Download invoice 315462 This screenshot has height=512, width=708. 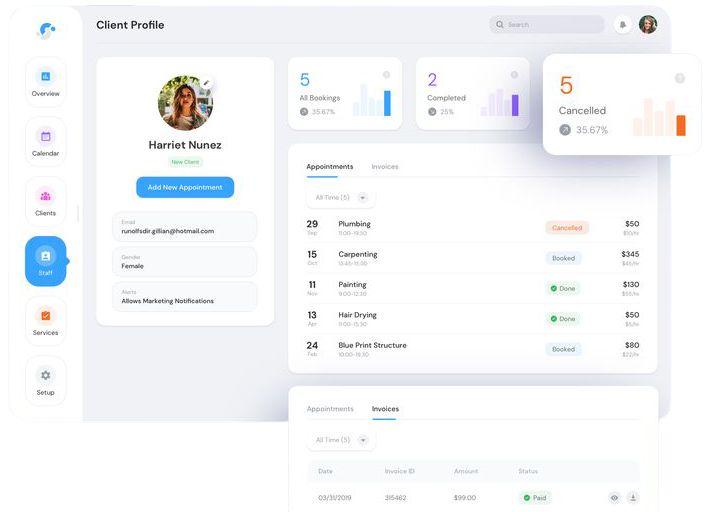click(x=633, y=498)
